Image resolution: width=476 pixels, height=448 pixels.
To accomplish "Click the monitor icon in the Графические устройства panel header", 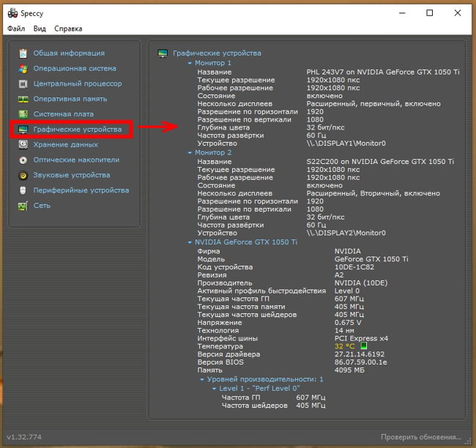I will click(163, 53).
